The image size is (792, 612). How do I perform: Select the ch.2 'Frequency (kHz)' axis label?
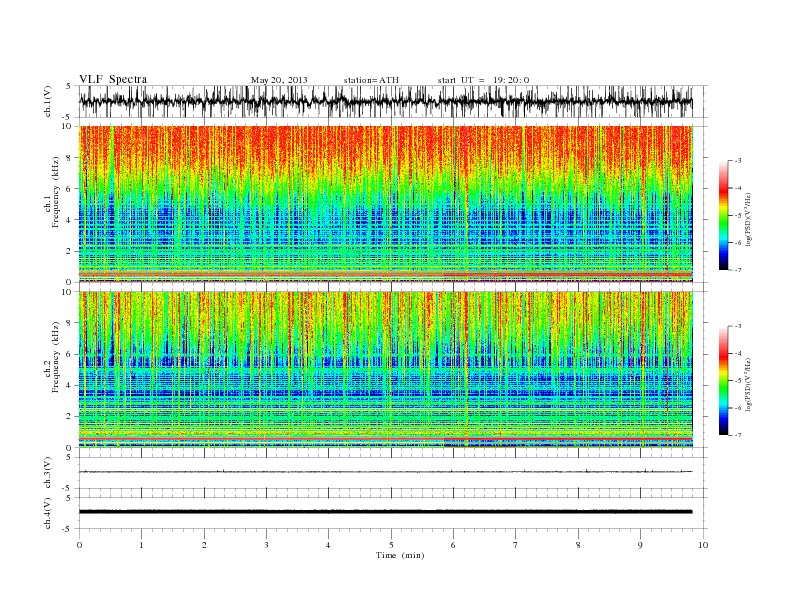[x=56, y=356]
